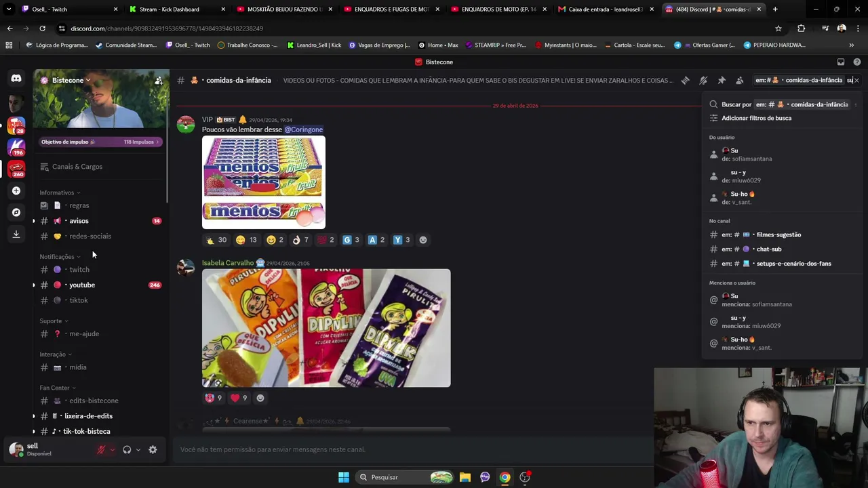Bookmark this page with the star icon
This screenshot has height=488, width=868.
point(778,28)
